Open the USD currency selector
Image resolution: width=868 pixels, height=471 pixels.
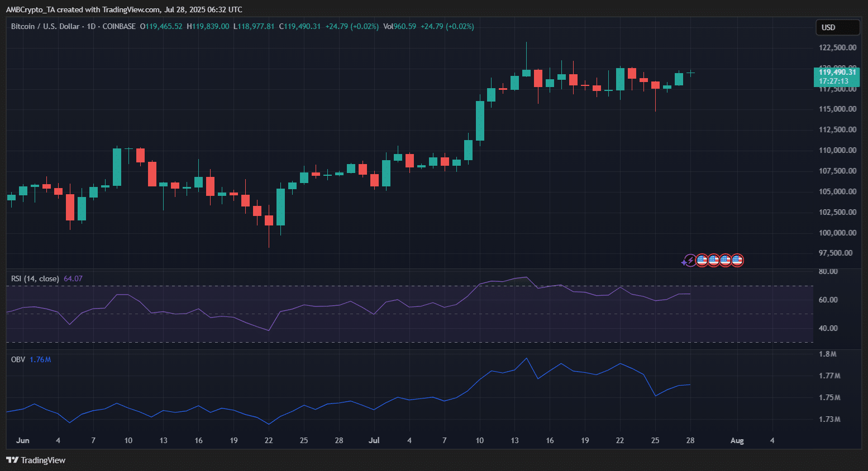[x=836, y=27]
